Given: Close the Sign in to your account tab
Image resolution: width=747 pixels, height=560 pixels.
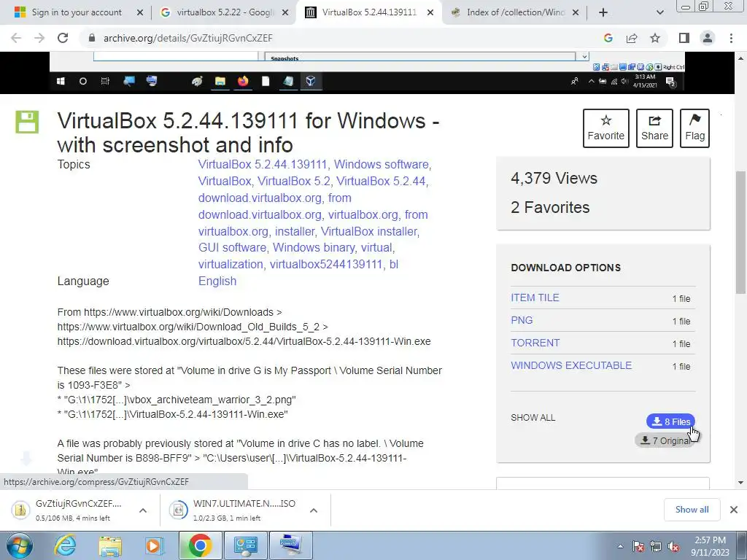Looking at the screenshot, I should point(139,12).
